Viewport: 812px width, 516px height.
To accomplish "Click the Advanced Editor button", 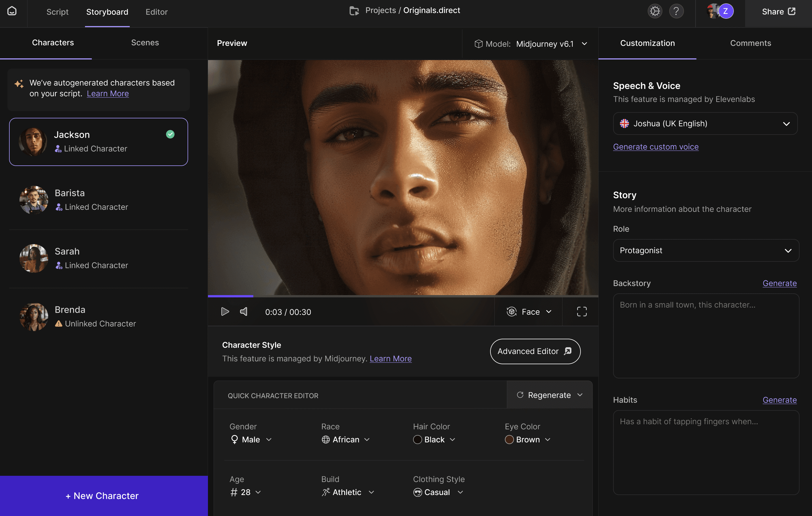I will point(535,351).
